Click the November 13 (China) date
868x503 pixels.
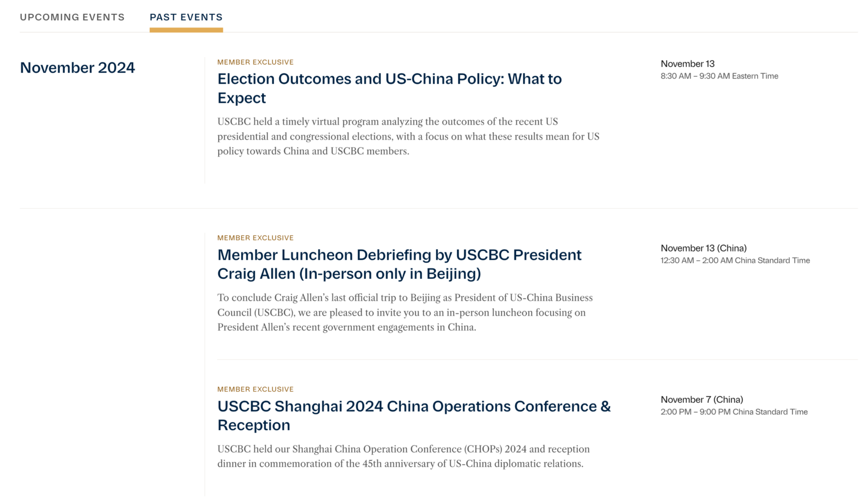(x=704, y=248)
